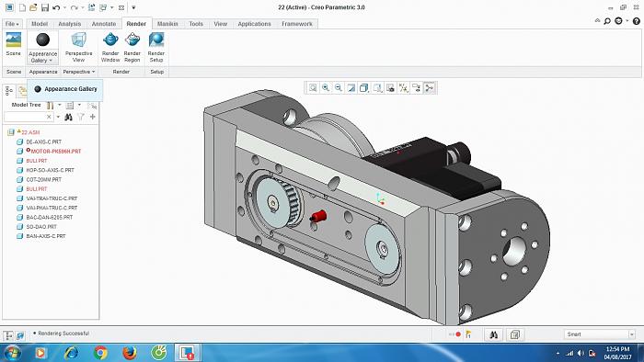Clear the Model Tree search field

pyautogui.click(x=49, y=117)
